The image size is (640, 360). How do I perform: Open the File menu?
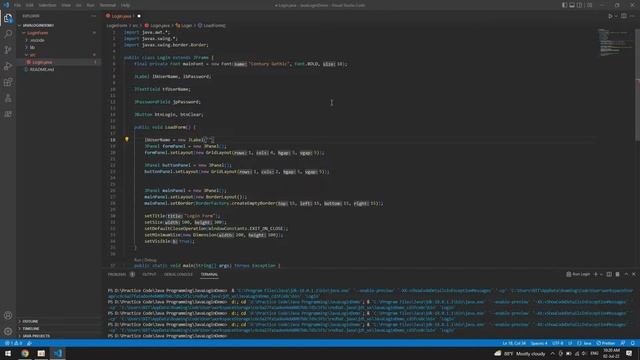point(18,5)
